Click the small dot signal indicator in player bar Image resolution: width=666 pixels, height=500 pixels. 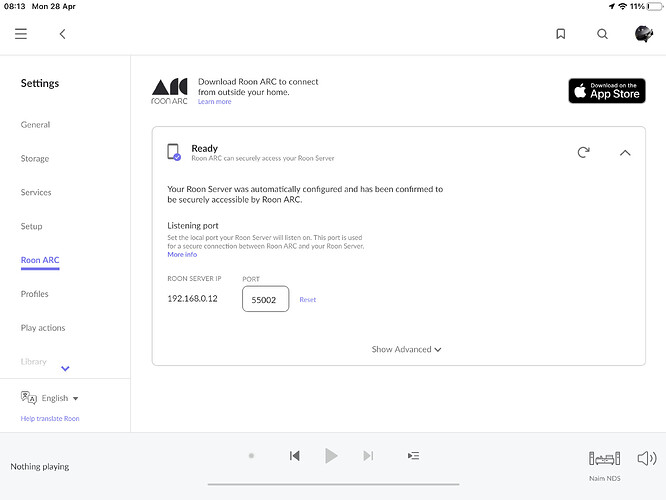click(x=251, y=456)
